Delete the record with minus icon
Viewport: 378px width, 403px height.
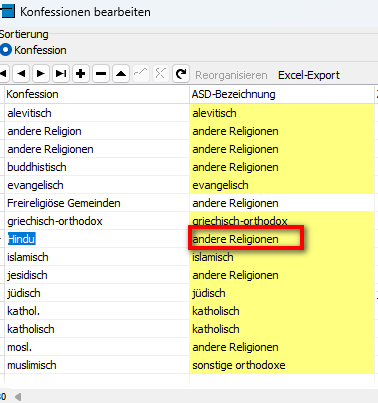101,74
